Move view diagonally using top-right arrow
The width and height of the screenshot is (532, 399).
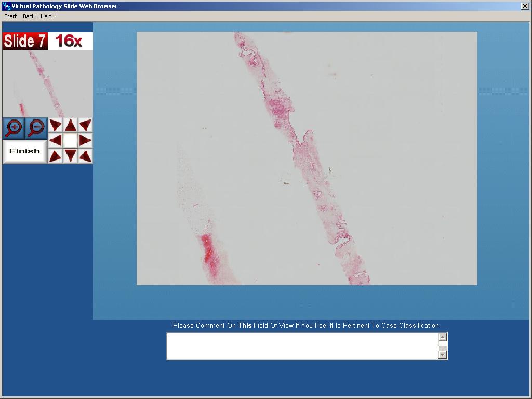click(85, 125)
